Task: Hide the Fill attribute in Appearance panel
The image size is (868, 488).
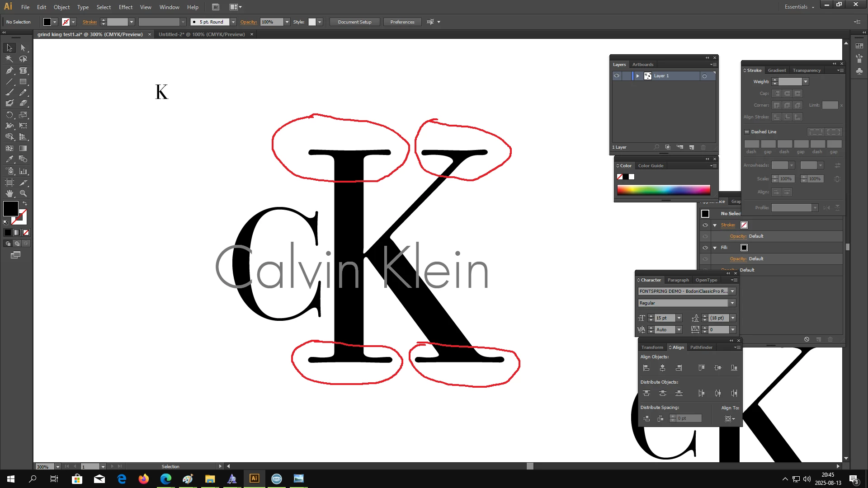Action: coord(705,248)
